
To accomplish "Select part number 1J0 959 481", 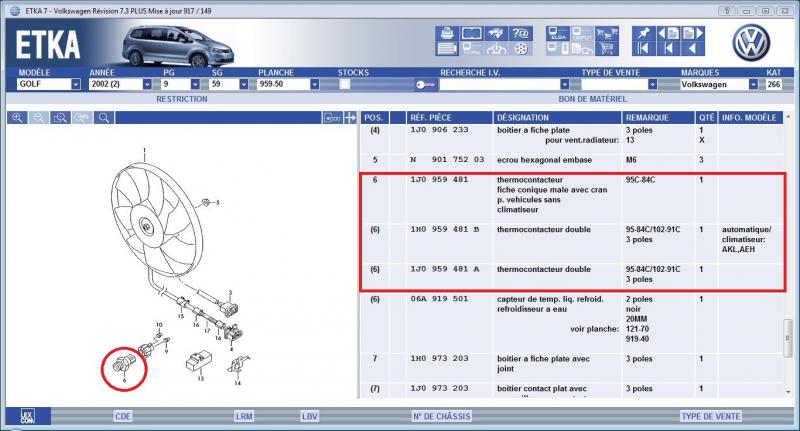I will [x=439, y=180].
